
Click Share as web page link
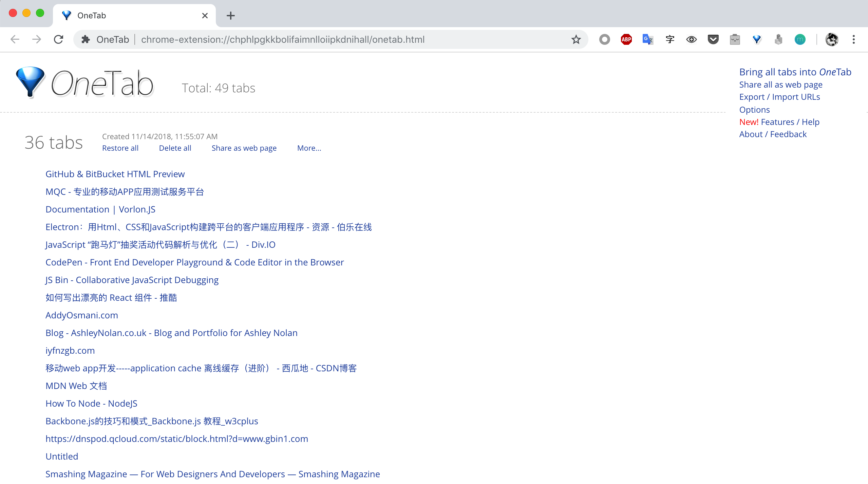pos(244,148)
